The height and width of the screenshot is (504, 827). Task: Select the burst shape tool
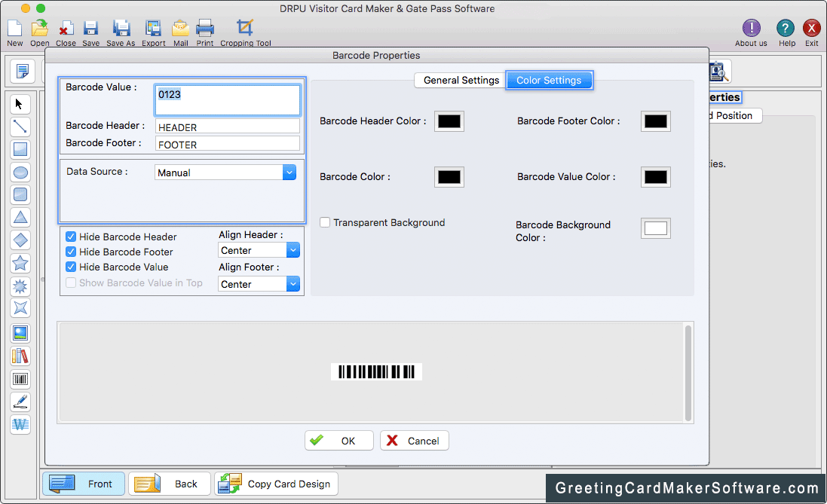click(20, 286)
